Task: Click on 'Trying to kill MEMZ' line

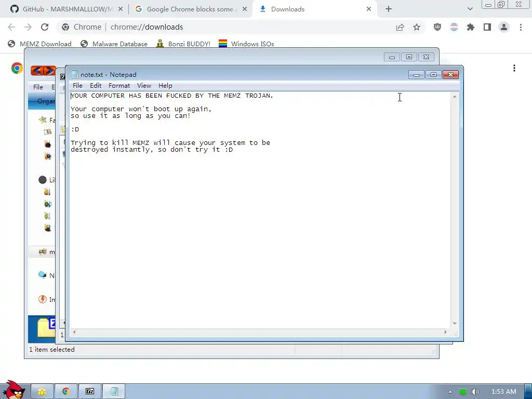Action: point(170,143)
